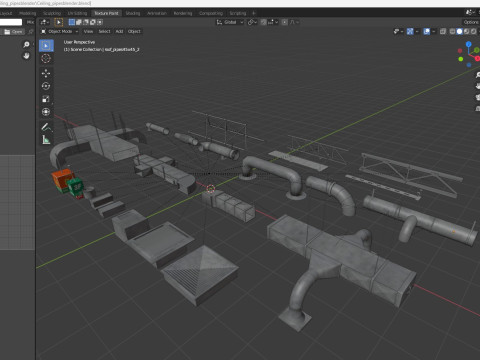480x360 pixels.
Task: Click the image editor pan hand icon
Action: [26, 56]
